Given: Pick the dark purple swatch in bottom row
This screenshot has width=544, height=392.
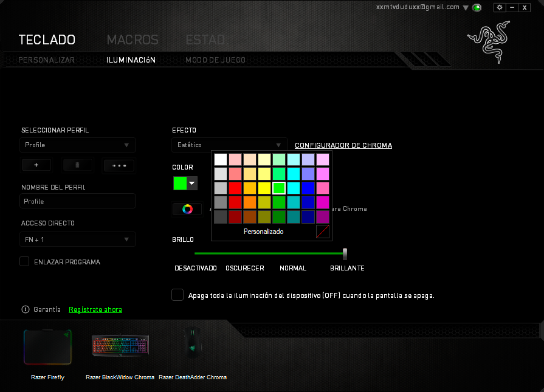Looking at the screenshot, I should tap(323, 216).
